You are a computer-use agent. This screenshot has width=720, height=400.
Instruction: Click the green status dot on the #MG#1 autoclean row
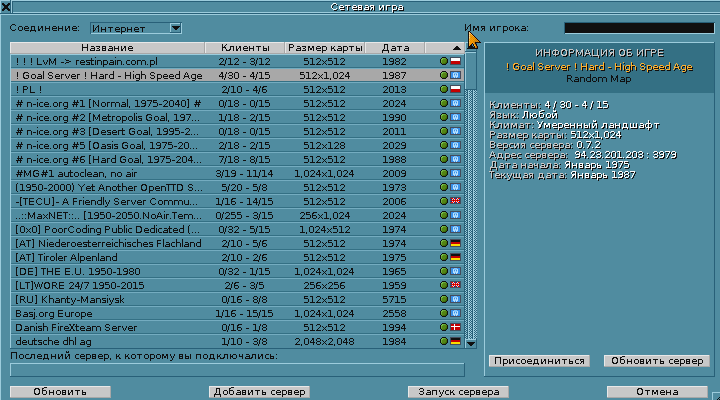(x=444, y=173)
